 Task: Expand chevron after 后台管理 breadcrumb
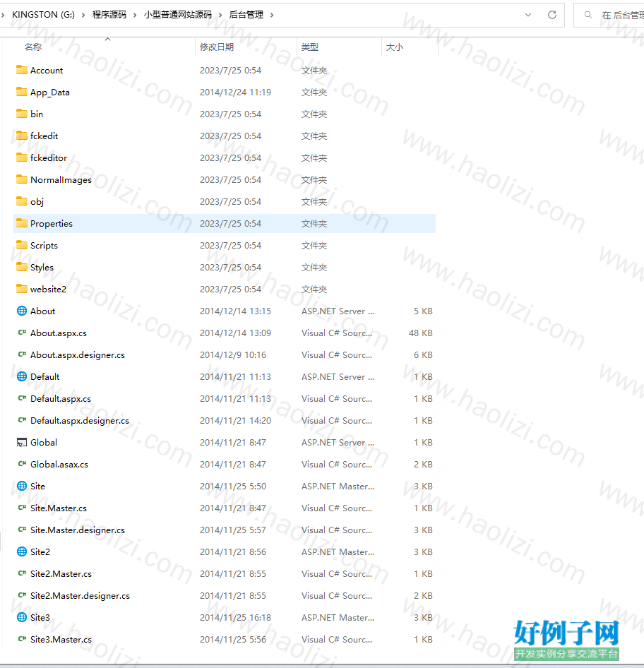point(272,15)
